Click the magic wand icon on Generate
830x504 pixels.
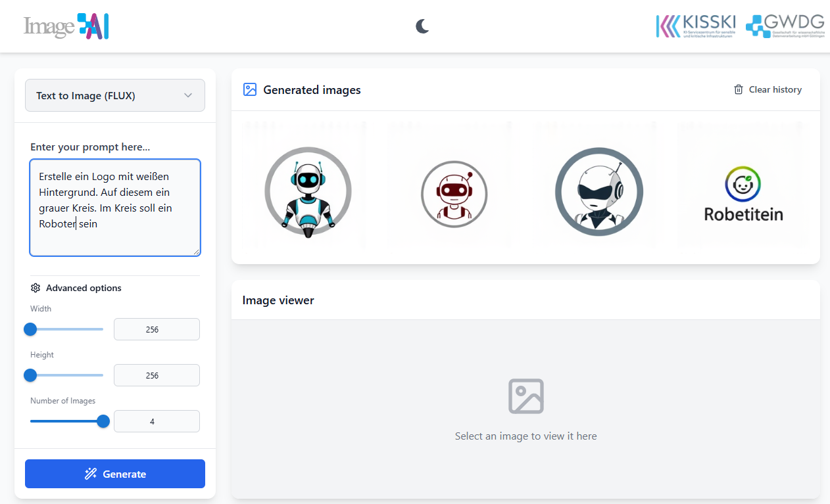coord(91,474)
